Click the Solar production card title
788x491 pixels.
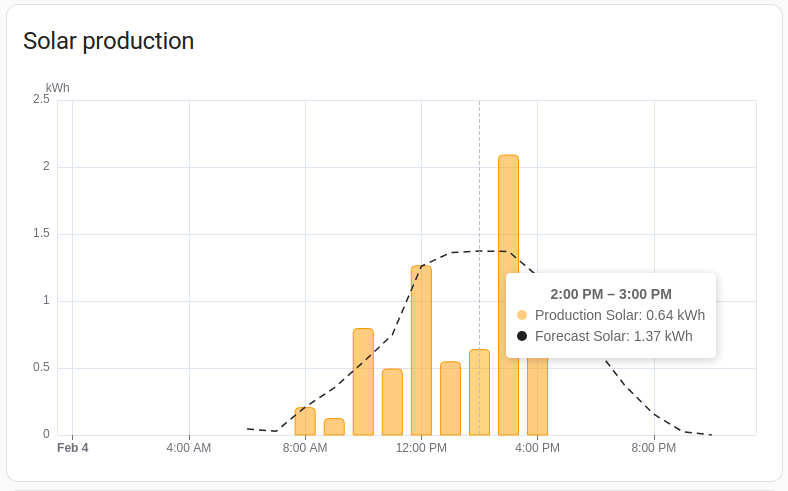click(108, 41)
